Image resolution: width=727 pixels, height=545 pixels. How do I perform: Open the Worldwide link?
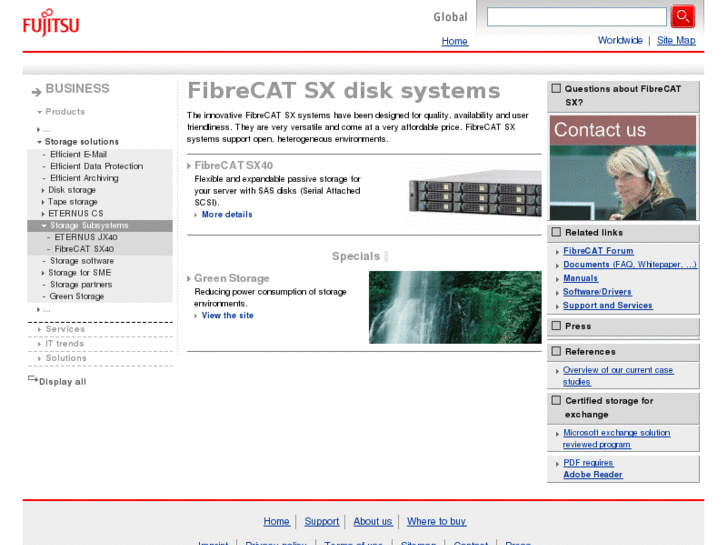[x=620, y=40]
